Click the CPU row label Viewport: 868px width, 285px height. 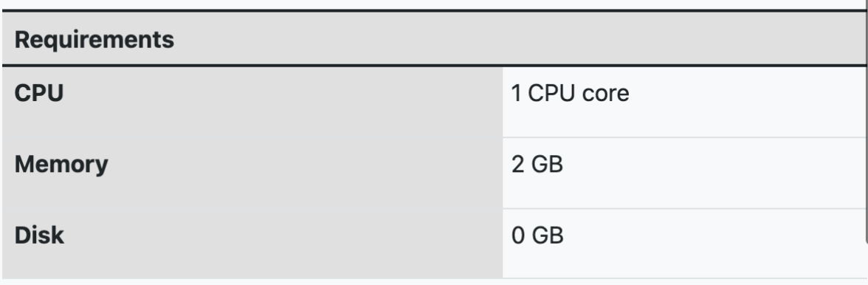coord(38,93)
